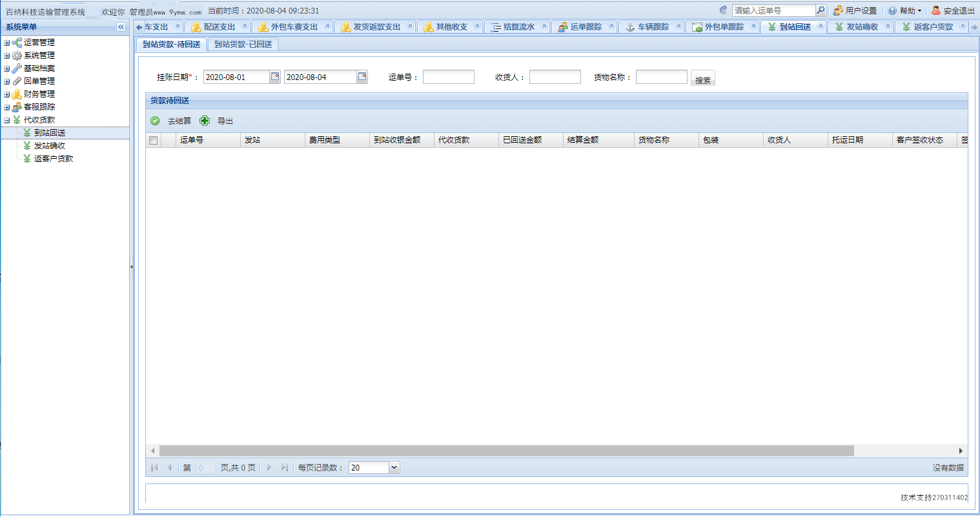Expand the 客服跟踪 tree node
This screenshot has width=980, height=517.
click(x=6, y=107)
